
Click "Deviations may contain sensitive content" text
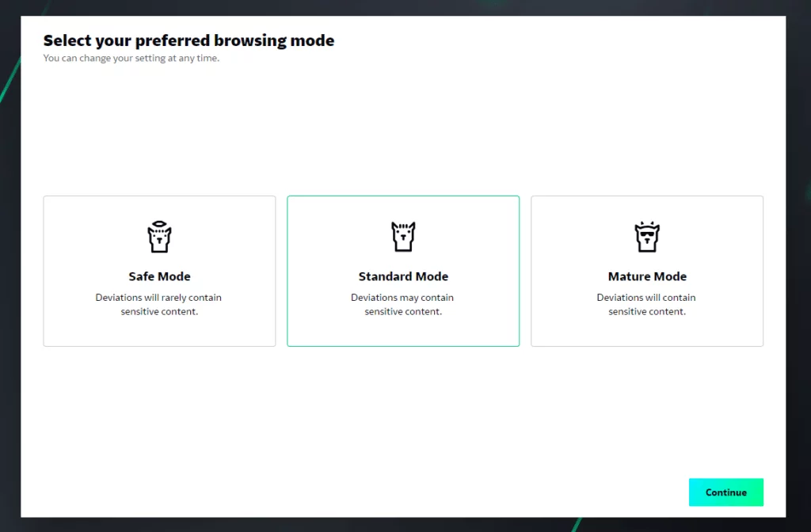[x=403, y=305]
